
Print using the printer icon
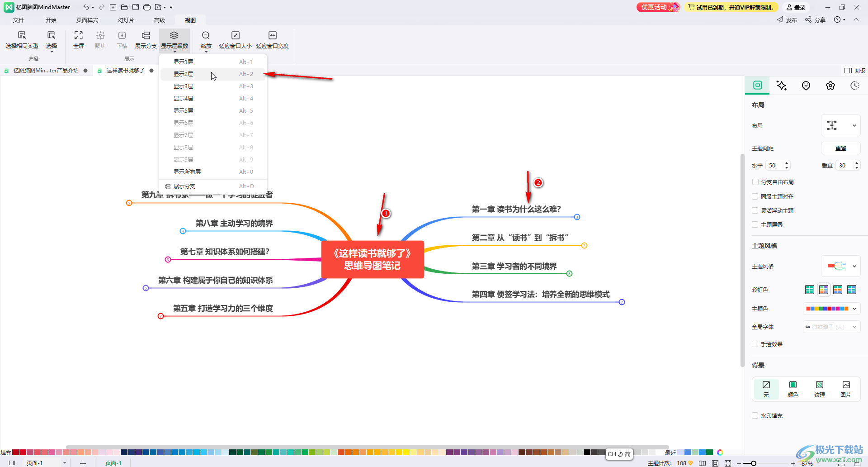(x=147, y=7)
